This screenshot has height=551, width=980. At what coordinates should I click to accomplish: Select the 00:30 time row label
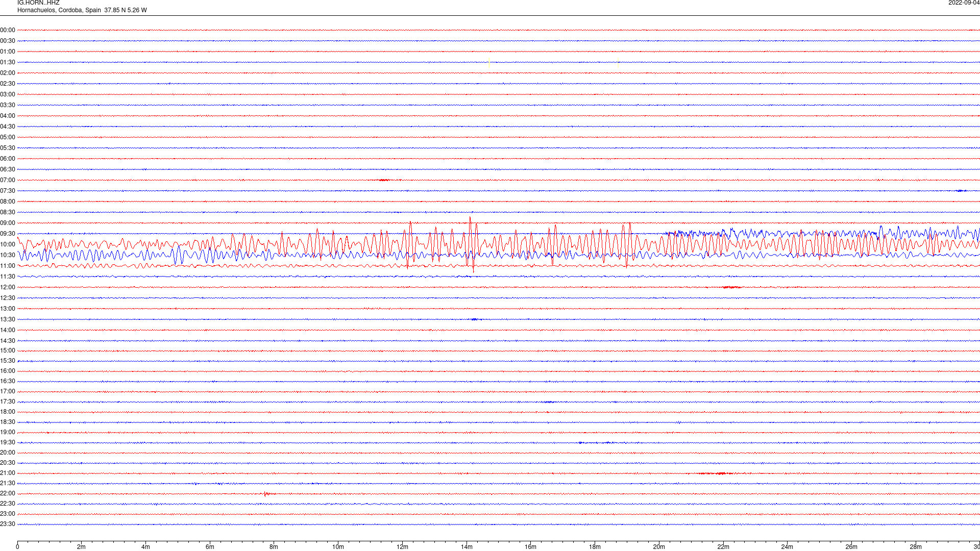click(x=8, y=41)
